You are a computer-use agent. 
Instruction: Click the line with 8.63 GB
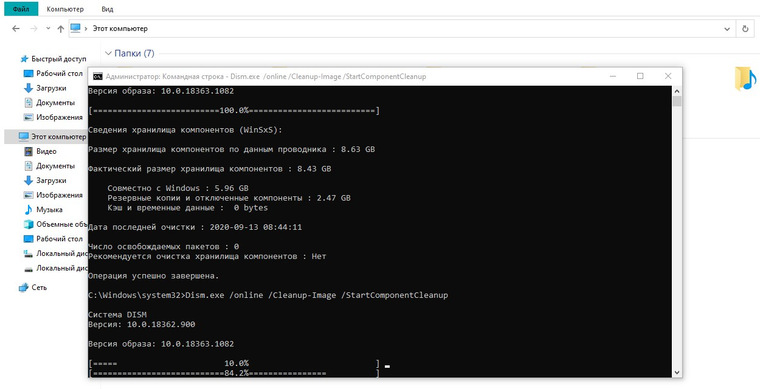232,149
